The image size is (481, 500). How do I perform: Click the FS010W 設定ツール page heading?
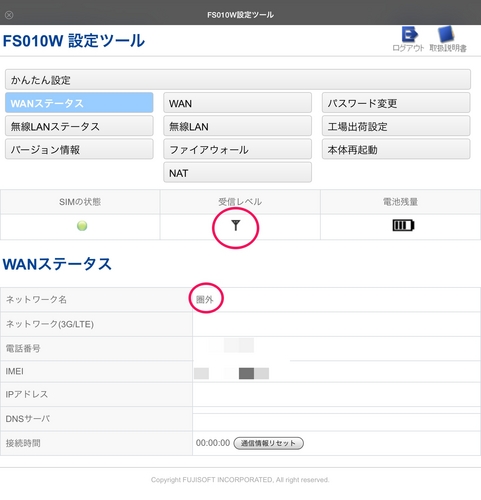coord(74,41)
